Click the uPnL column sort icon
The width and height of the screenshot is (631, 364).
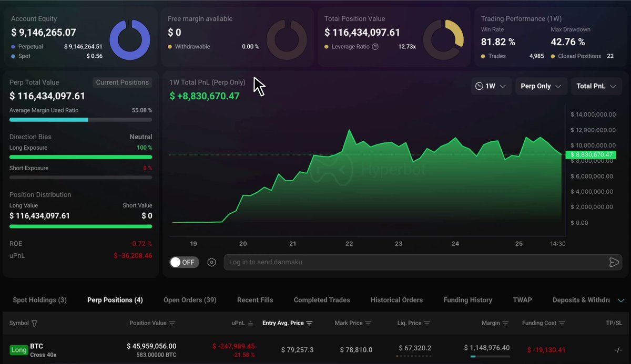point(250,324)
